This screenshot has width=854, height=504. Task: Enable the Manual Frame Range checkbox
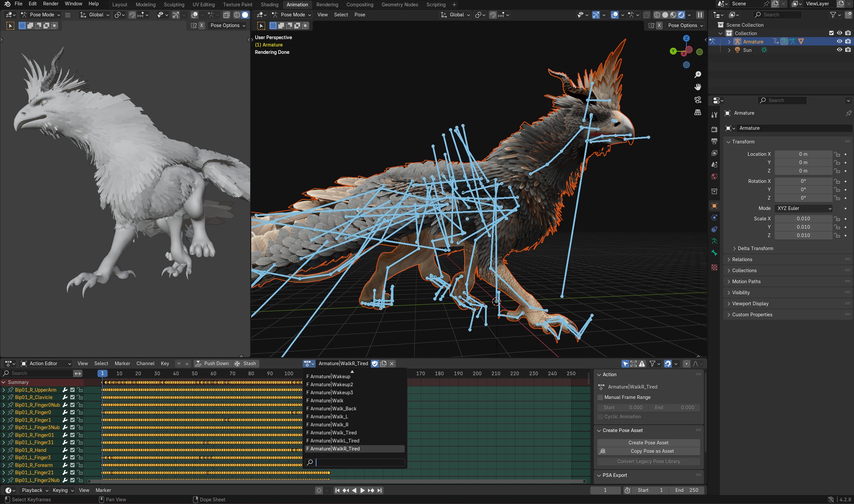pyautogui.click(x=600, y=397)
